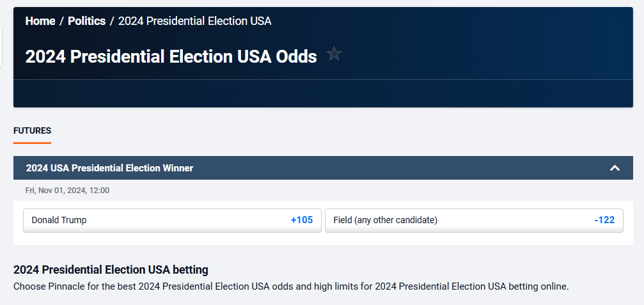This screenshot has width=644, height=305.
Task: Collapse the Election Winner market chevron
Action: (615, 168)
